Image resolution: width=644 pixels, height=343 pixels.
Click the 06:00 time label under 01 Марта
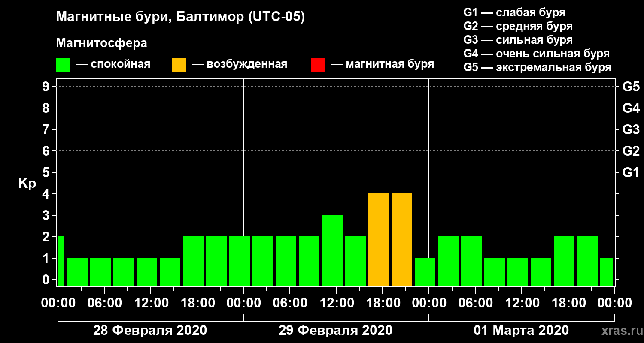pyautogui.click(x=475, y=303)
